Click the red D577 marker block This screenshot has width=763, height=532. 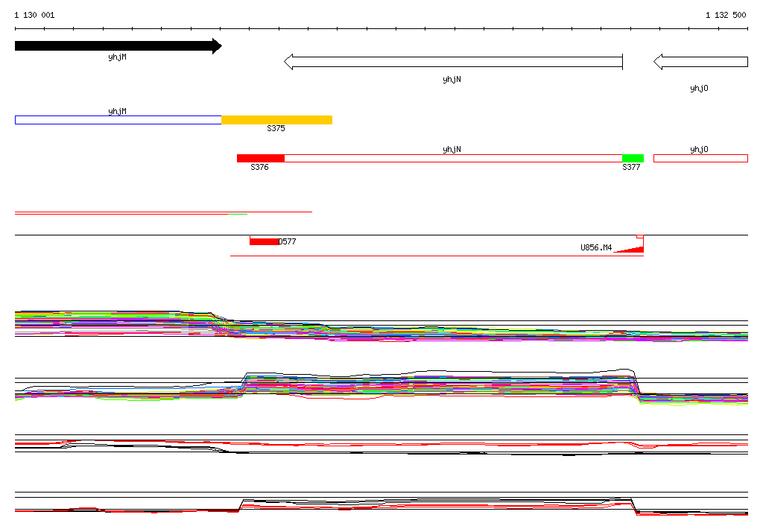coord(265,242)
